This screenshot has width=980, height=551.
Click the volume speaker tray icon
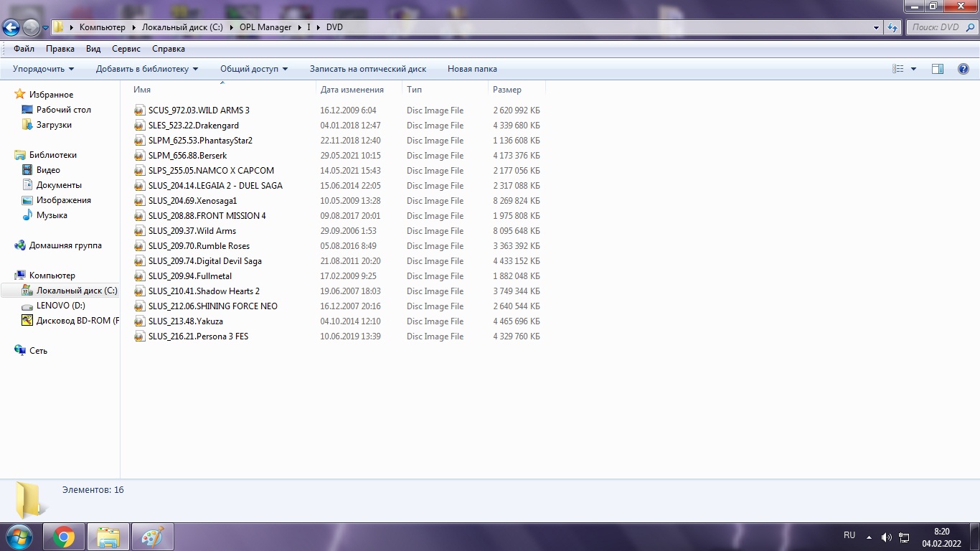coord(887,537)
